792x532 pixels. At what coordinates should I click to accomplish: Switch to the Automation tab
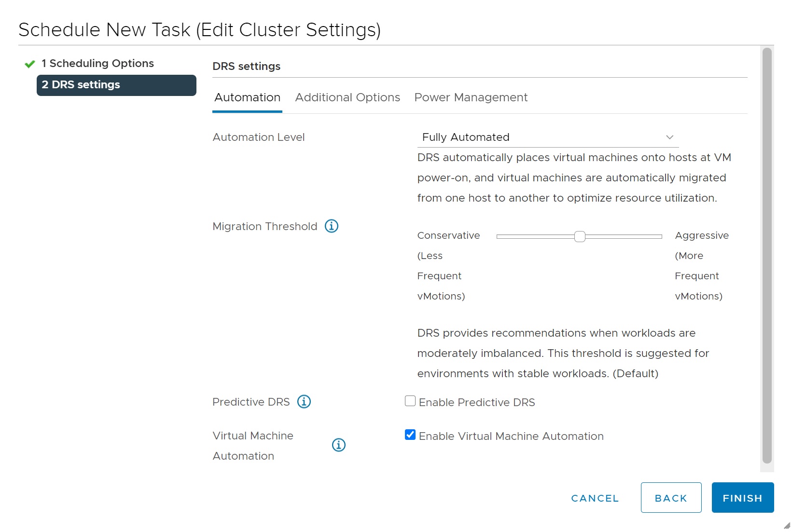pyautogui.click(x=247, y=97)
